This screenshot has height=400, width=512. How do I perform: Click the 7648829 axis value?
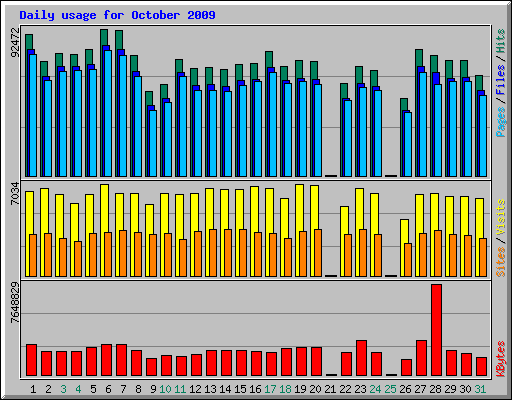(15, 303)
